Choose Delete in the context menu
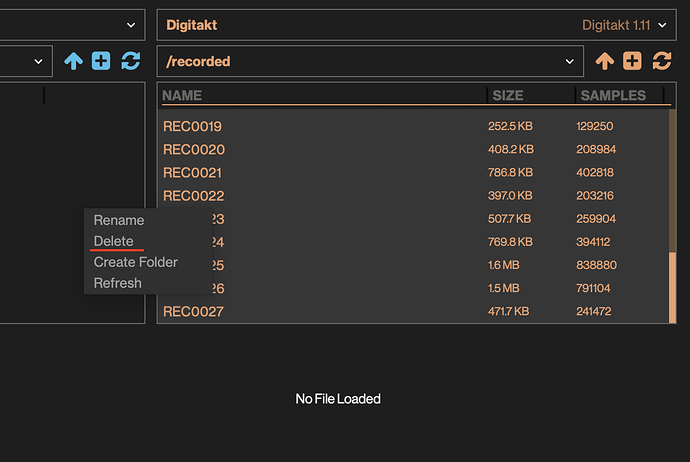 pos(114,241)
